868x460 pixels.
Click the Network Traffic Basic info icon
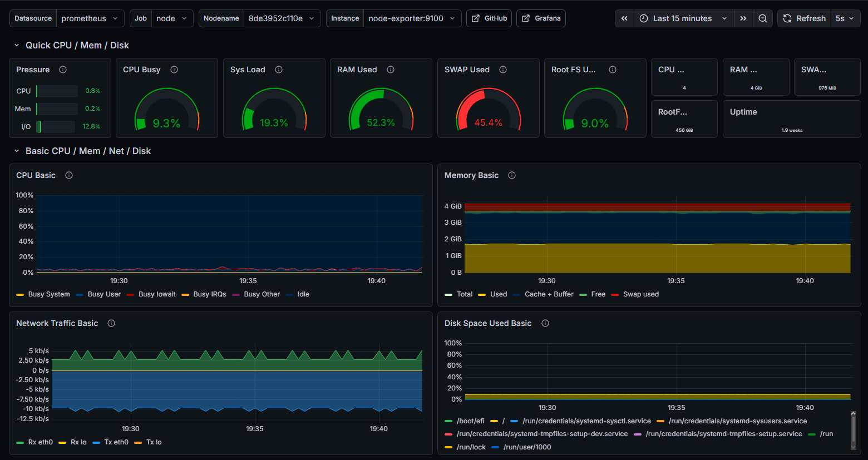click(111, 323)
